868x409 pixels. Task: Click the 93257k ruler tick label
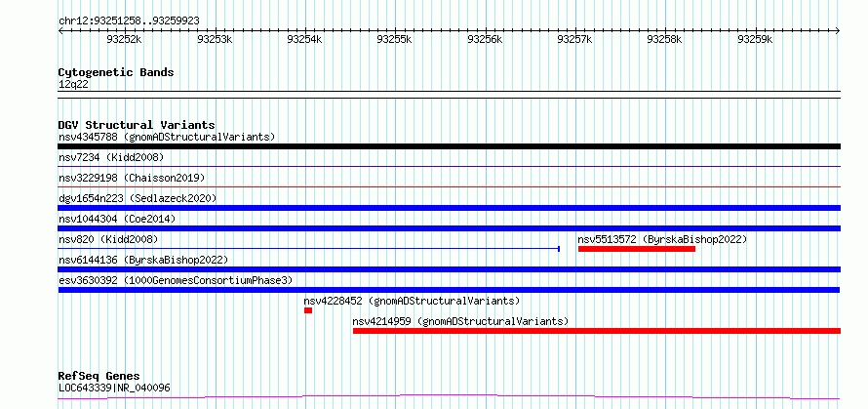pyautogui.click(x=574, y=39)
